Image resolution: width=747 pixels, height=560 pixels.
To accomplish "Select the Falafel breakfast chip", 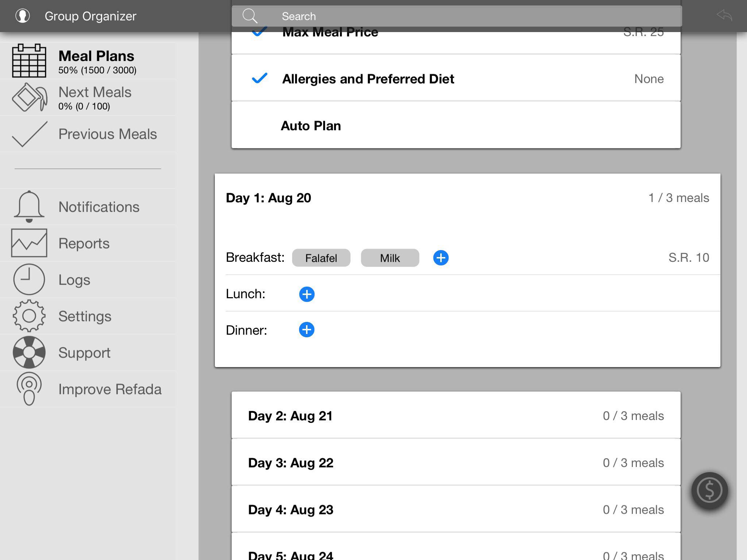I will [321, 258].
